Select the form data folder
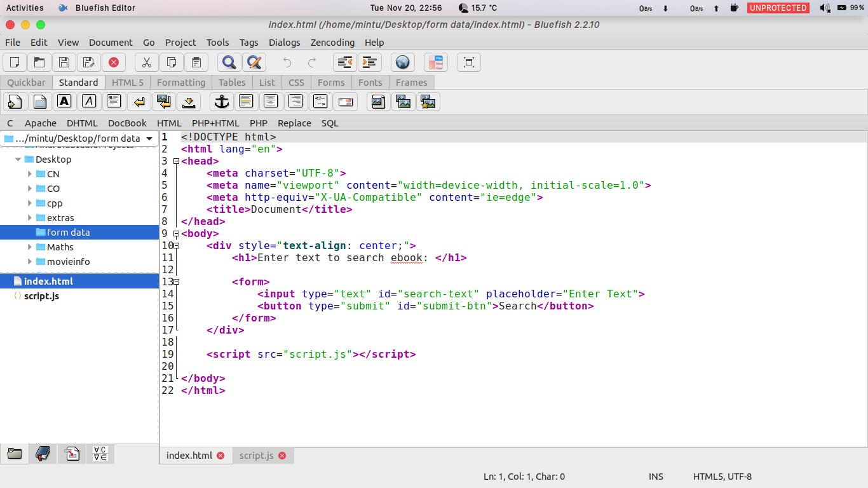The width and height of the screenshot is (868, 488). [79, 233]
